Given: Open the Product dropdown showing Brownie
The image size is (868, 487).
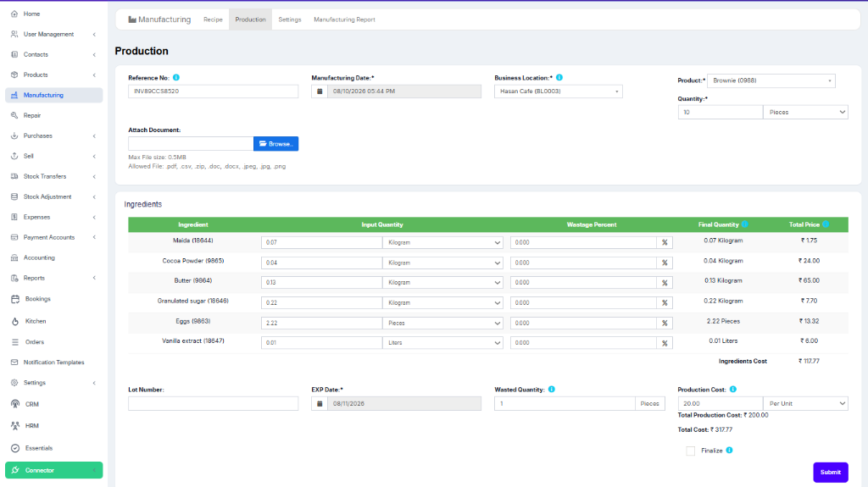Looking at the screenshot, I should point(771,80).
